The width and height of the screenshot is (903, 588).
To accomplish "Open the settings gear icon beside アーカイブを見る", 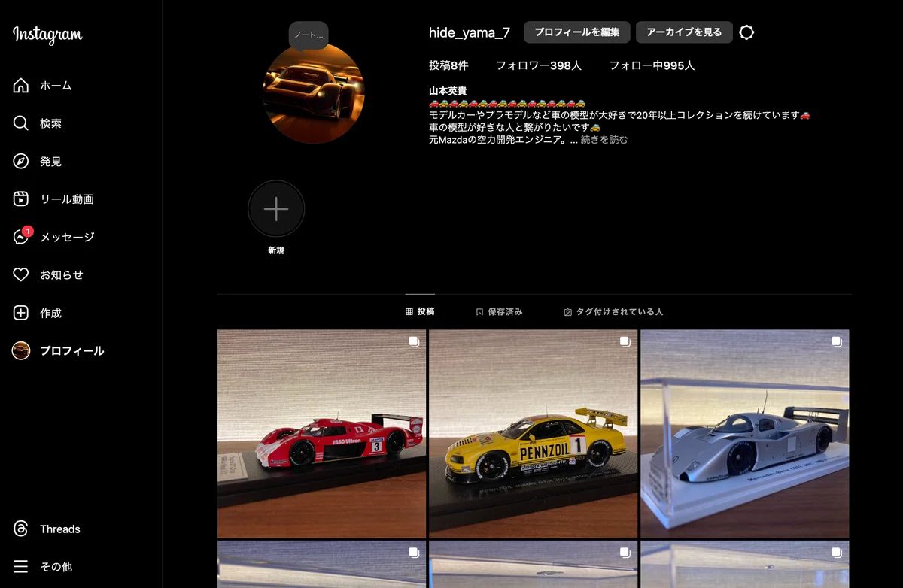I will (x=746, y=32).
